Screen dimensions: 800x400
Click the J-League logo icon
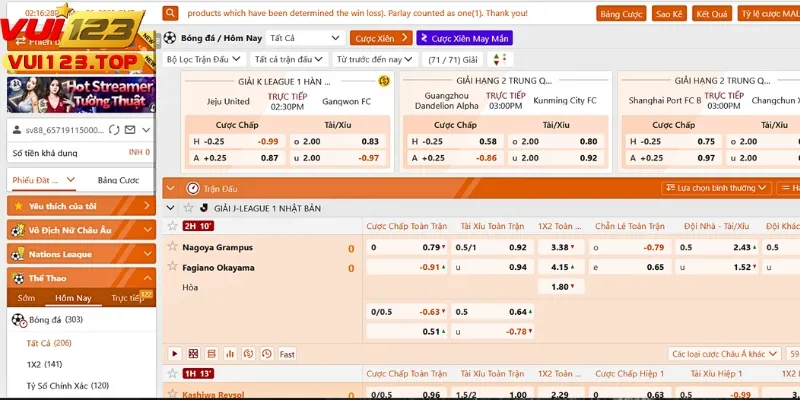[x=204, y=208]
